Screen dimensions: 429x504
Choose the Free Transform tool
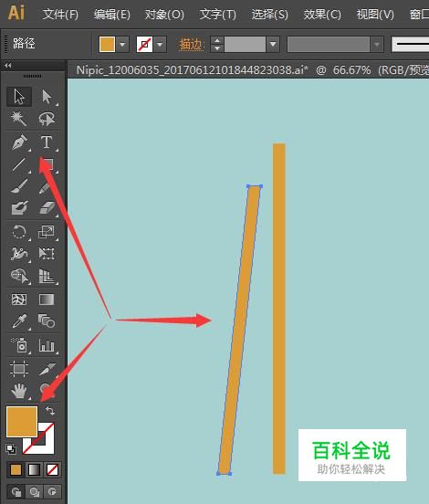47,254
